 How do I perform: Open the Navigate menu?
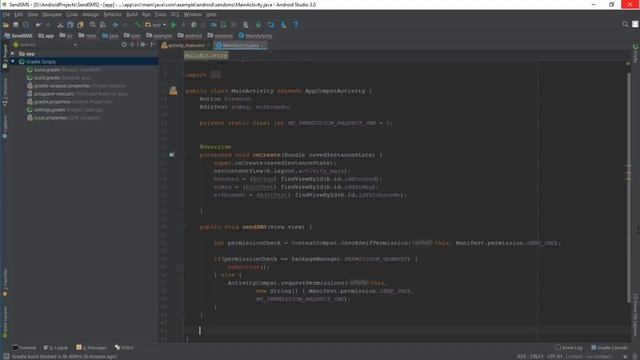pyautogui.click(x=52, y=14)
